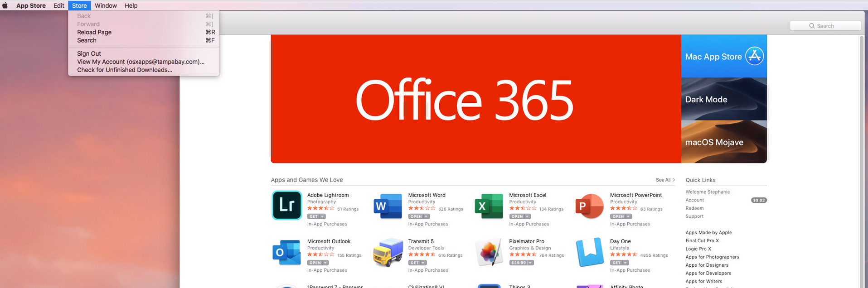Click the 616 Ratings text for Transmit 5

click(x=450, y=255)
